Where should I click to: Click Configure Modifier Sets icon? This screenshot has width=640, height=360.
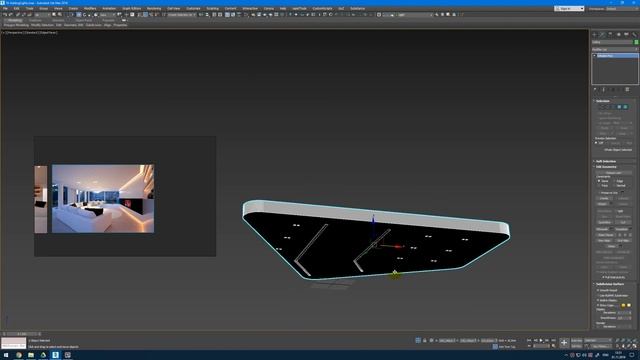[627, 89]
